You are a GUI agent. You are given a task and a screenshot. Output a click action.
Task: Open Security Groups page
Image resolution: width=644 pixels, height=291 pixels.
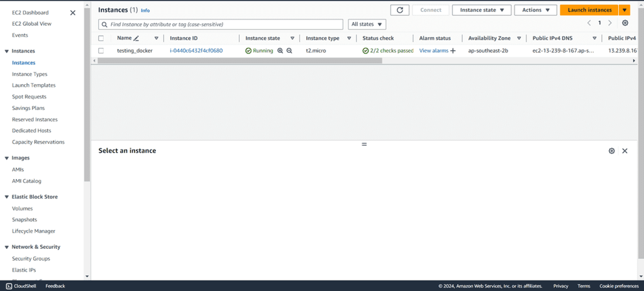tap(31, 258)
